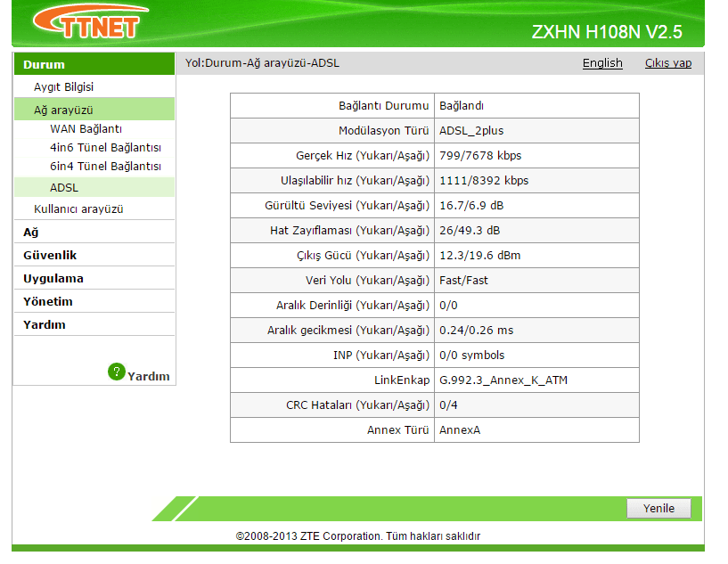The width and height of the screenshot is (728, 564).
Task: Open 6in4 Tünel Bağlantısı page
Action: coord(105,167)
